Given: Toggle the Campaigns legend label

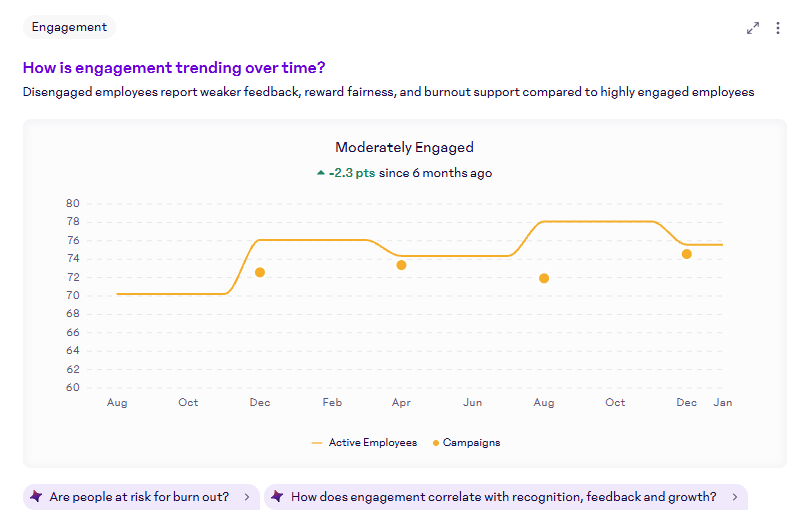Looking at the screenshot, I should pos(471,442).
